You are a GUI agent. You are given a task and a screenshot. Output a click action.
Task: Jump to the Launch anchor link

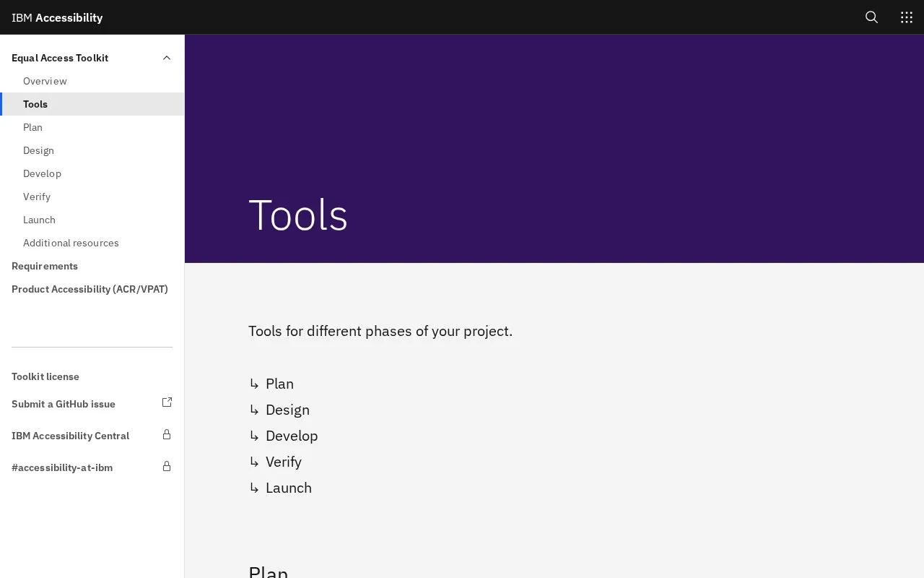(289, 488)
